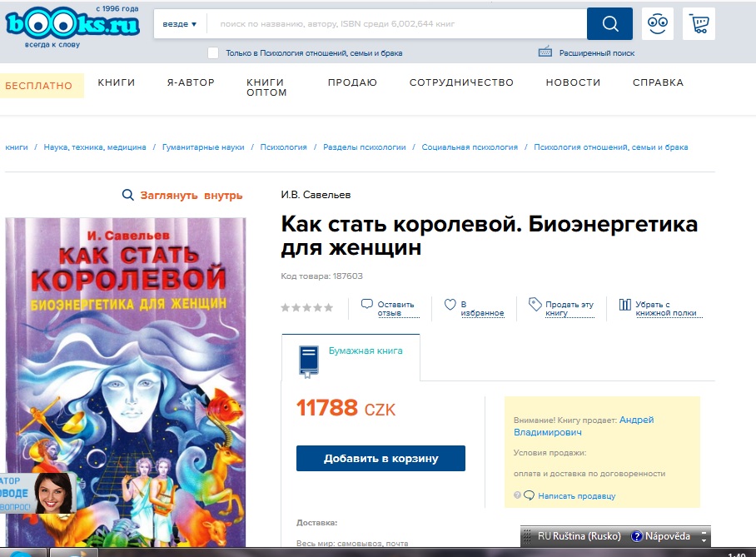Open the везде search scope dropdown
Image resolution: width=756 pixels, height=557 pixels.
click(179, 23)
